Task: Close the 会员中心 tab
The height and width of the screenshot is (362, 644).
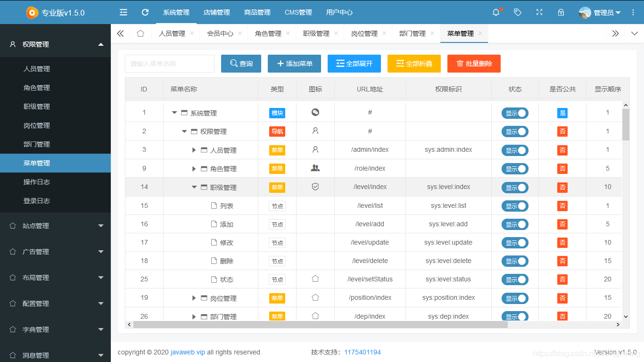Action: point(240,33)
